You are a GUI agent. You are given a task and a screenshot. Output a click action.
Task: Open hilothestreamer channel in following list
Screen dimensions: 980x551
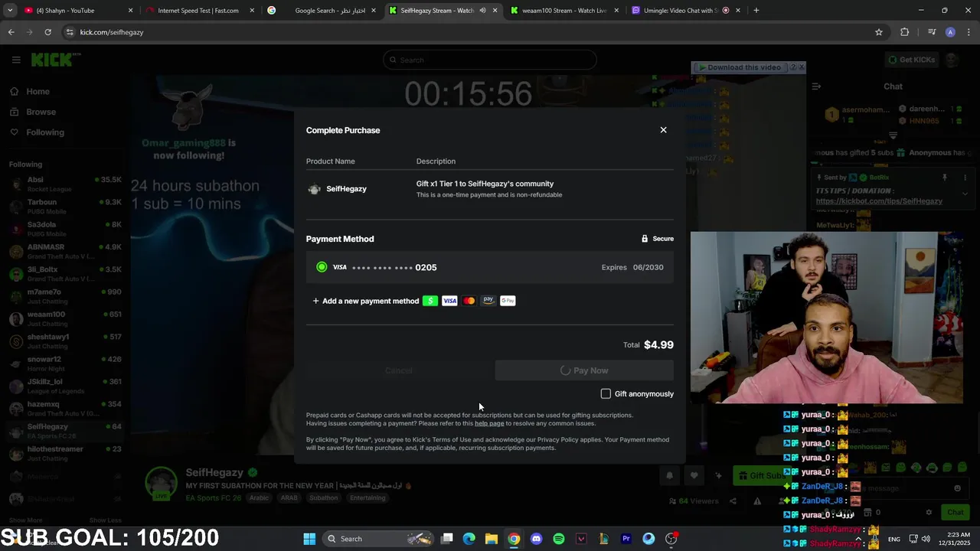(x=65, y=453)
